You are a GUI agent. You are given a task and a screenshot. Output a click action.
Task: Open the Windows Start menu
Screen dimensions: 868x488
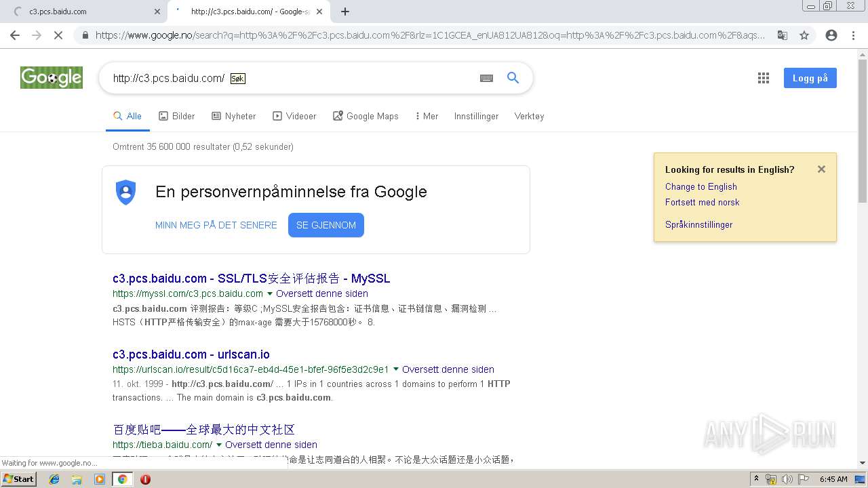[18, 479]
